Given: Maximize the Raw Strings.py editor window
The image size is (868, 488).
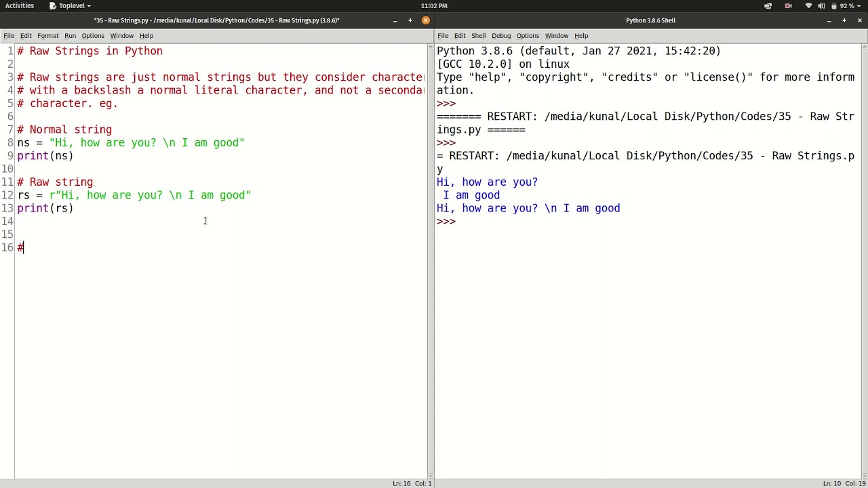Looking at the screenshot, I should (410, 20).
